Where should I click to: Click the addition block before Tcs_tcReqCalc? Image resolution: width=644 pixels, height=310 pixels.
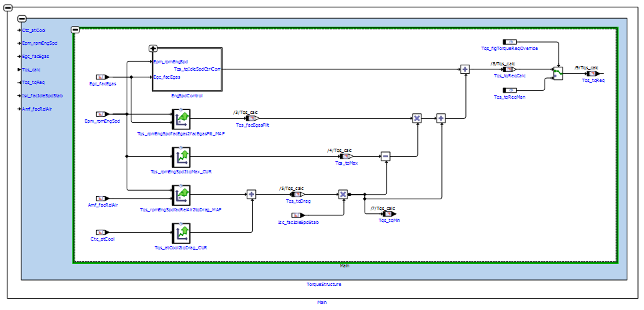point(465,69)
